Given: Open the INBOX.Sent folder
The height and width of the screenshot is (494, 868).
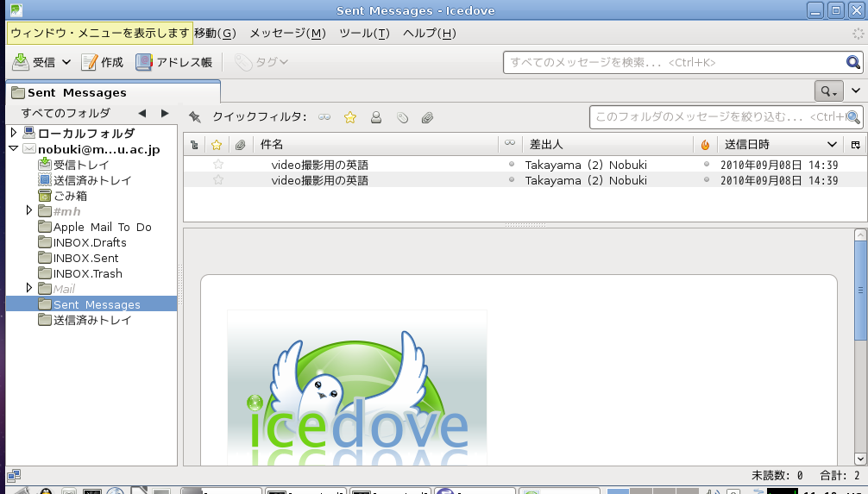Looking at the screenshot, I should click(79, 258).
